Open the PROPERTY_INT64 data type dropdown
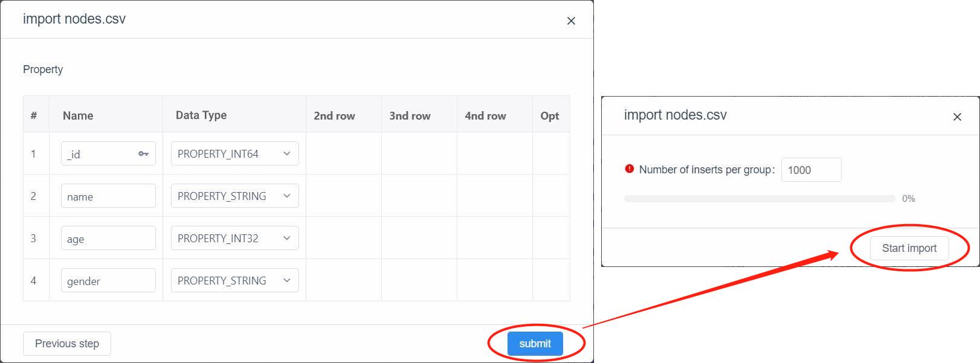This screenshot has width=980, height=363. click(x=235, y=153)
